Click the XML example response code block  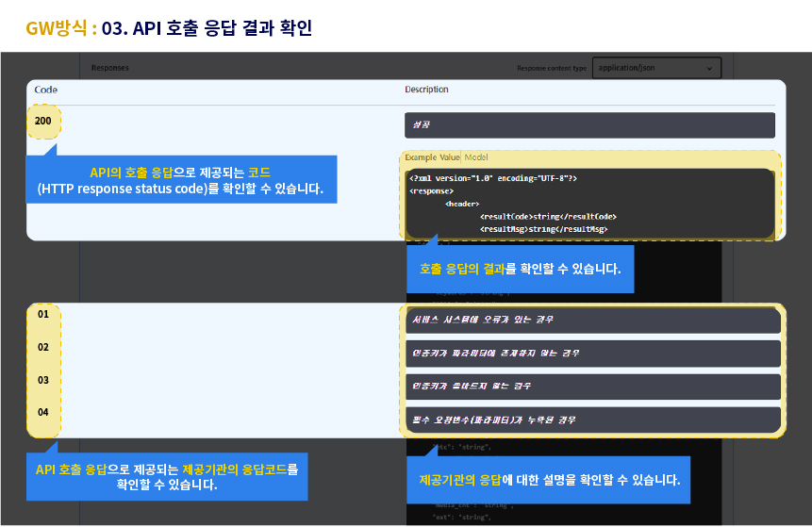[x=590, y=203]
